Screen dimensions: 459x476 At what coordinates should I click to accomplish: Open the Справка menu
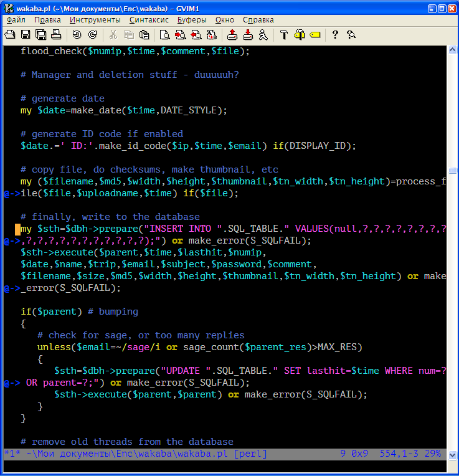[258, 20]
